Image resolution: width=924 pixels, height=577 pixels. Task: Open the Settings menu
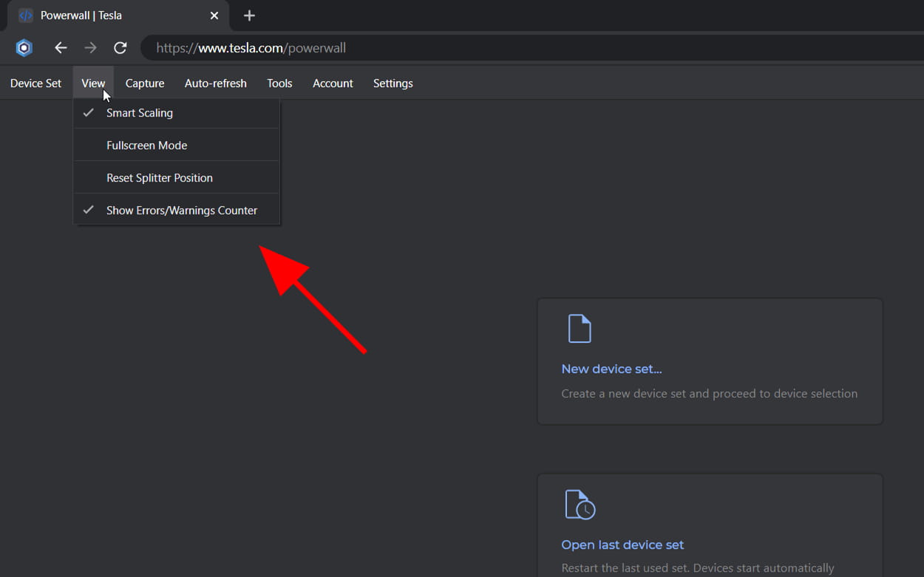393,83
